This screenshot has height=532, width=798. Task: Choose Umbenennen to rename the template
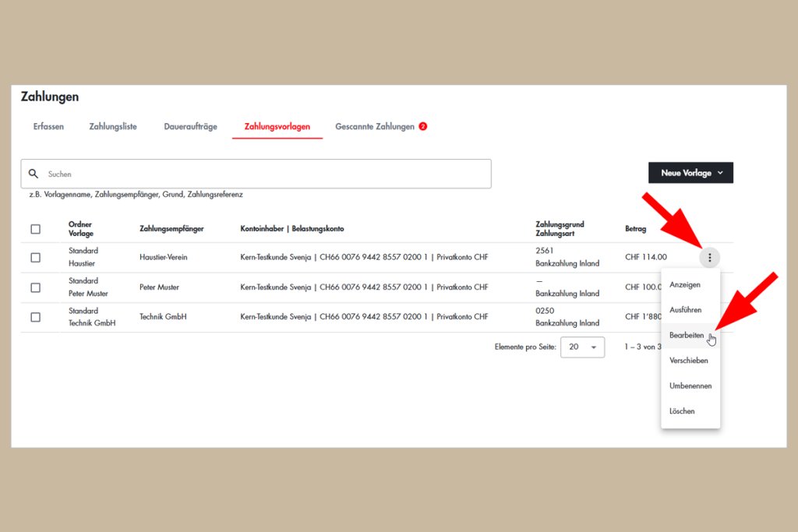point(690,386)
